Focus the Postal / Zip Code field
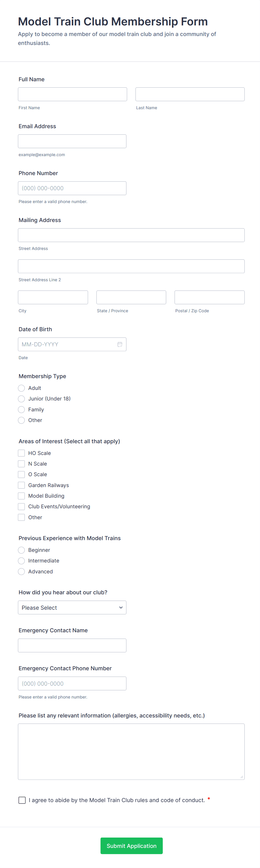This screenshot has height=868, width=260. click(209, 297)
